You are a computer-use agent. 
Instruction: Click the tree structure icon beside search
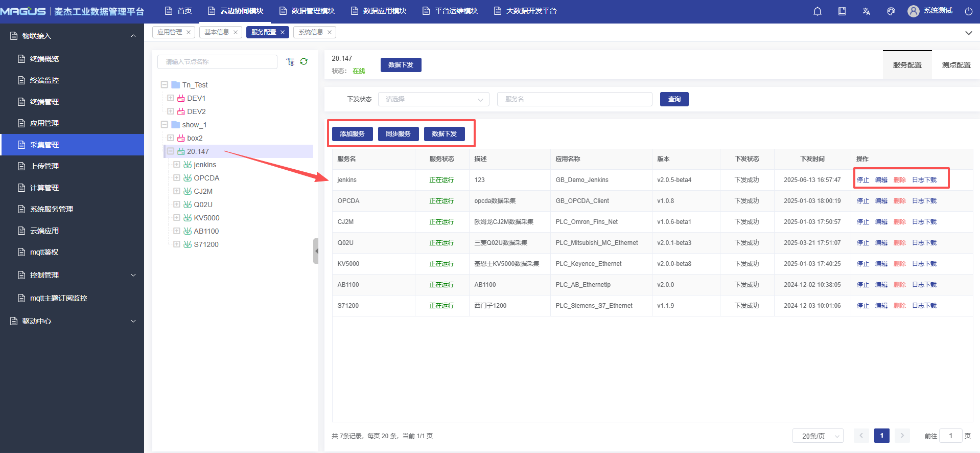coord(290,62)
